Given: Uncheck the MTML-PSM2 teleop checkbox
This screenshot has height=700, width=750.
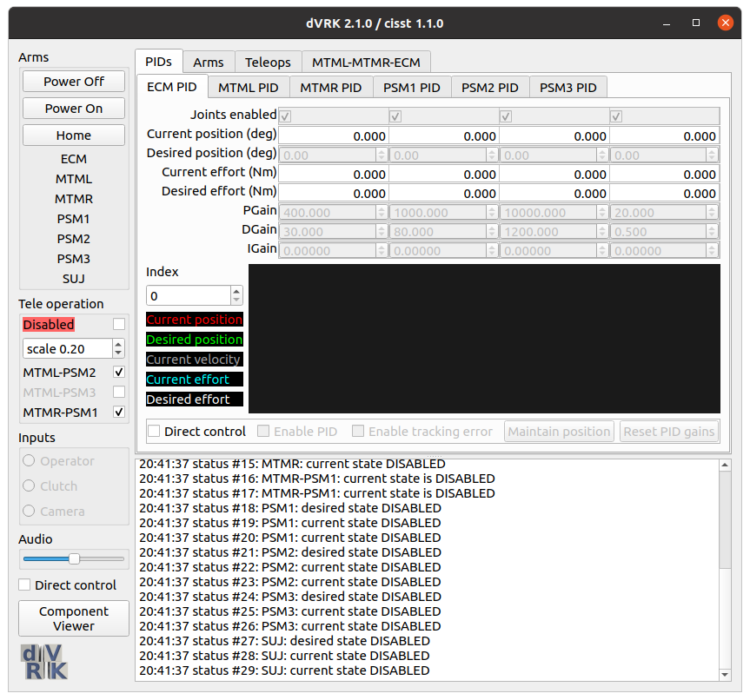Looking at the screenshot, I should [119, 372].
